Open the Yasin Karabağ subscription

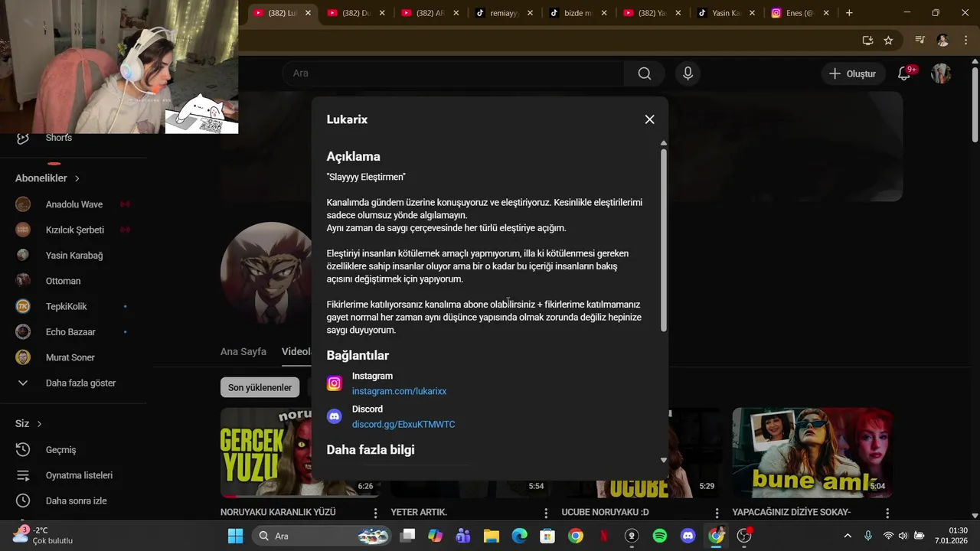point(73,256)
